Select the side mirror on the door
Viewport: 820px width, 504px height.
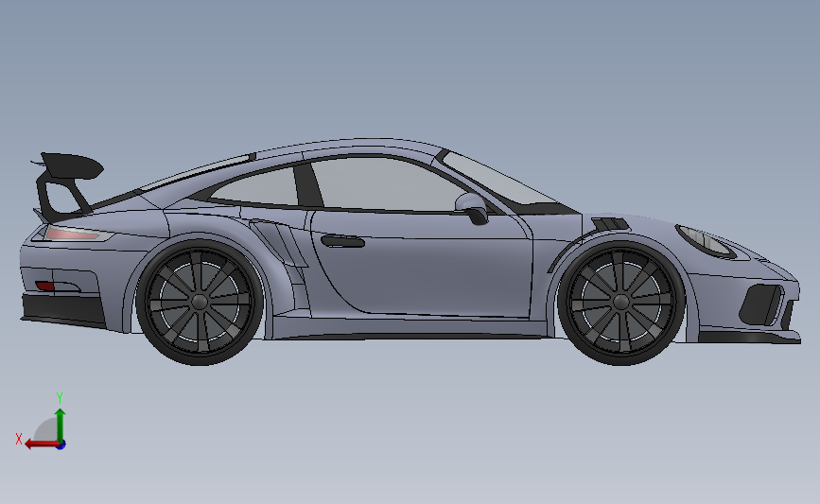[x=472, y=208]
